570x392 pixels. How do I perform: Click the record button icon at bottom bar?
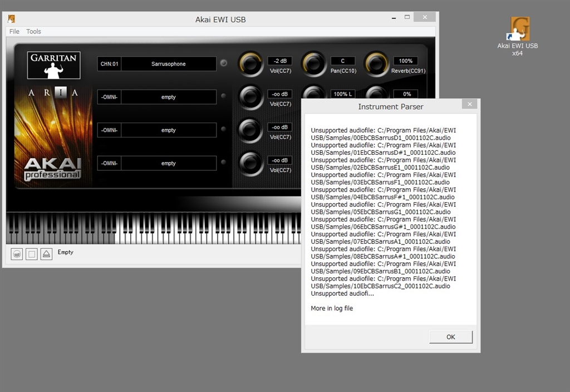coord(17,254)
